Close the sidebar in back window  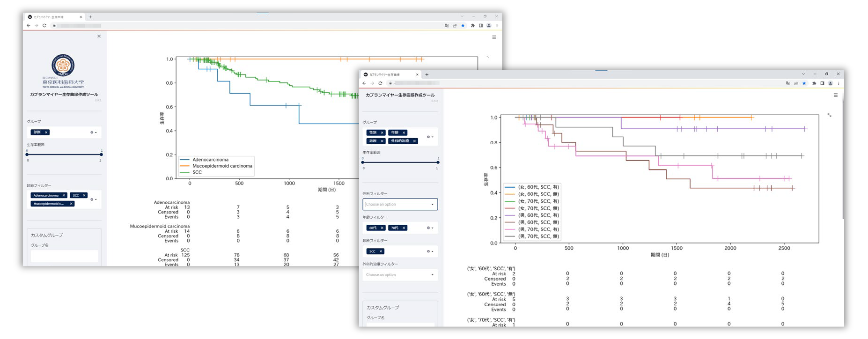pos(99,36)
